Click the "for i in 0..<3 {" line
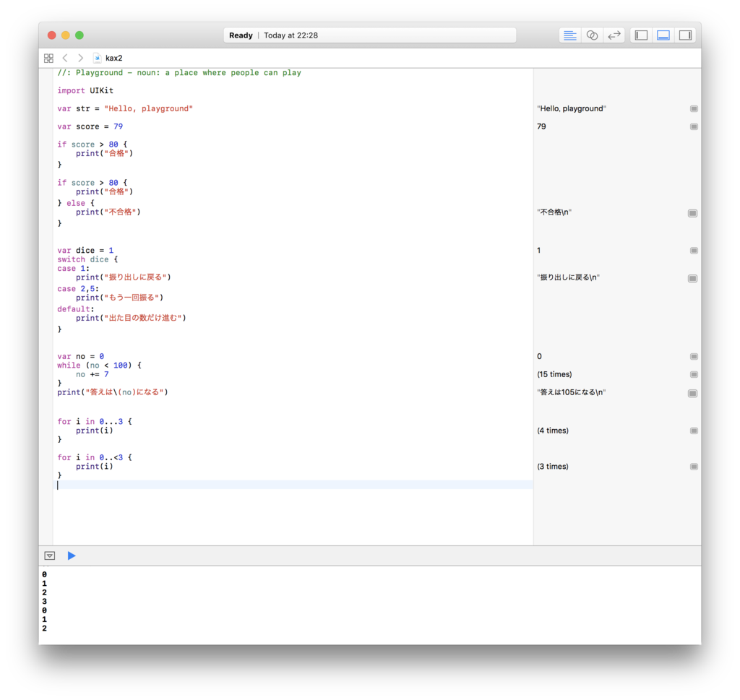Image resolution: width=740 pixels, height=700 pixels. coord(95,457)
